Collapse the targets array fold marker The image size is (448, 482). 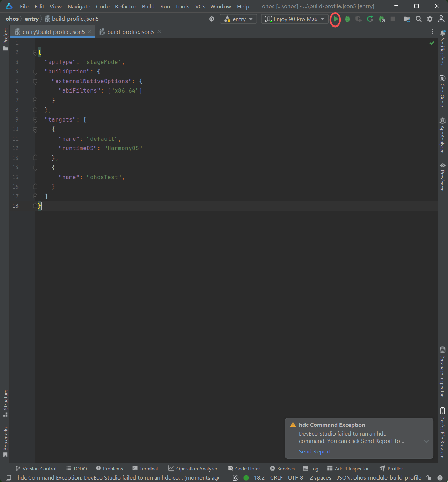(x=35, y=119)
